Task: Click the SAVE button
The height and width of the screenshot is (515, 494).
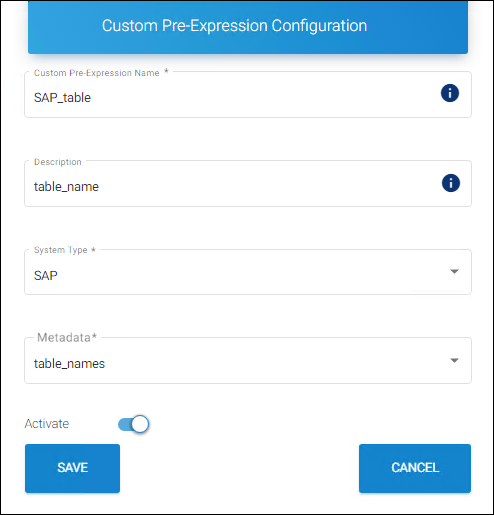Action: point(72,468)
